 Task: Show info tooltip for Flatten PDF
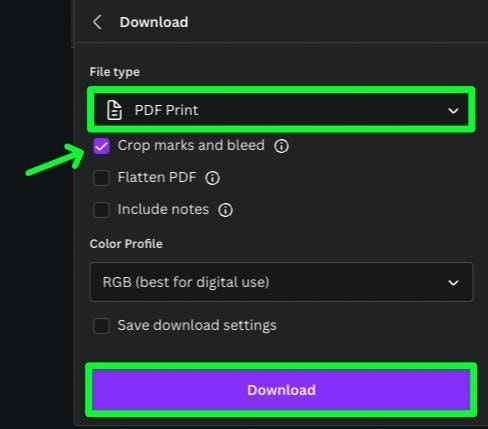pos(213,178)
